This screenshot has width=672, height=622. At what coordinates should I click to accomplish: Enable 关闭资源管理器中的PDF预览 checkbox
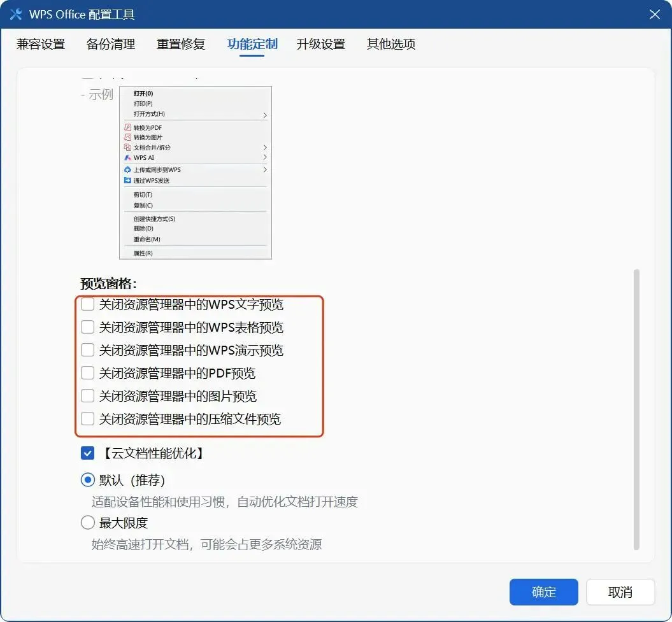[x=87, y=372]
